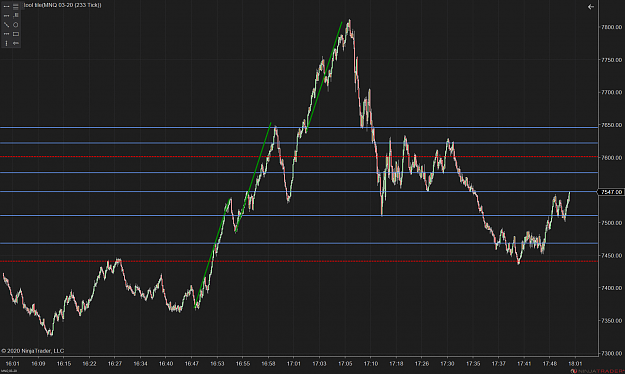Click the 17:30 time axis label

[x=447, y=364]
